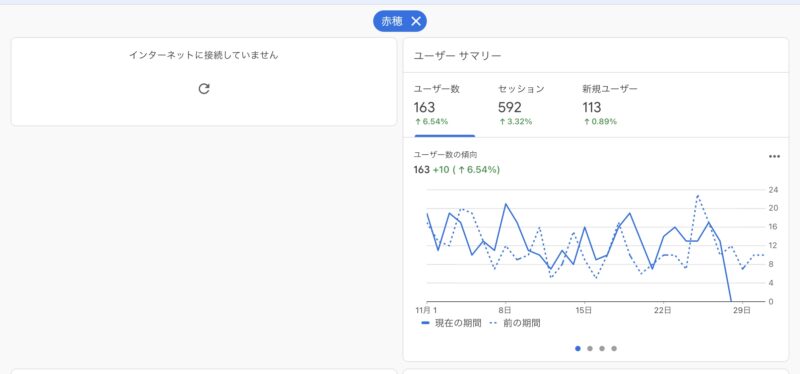Click the 6.54% increase under ユーザー数
This screenshot has width=800, height=374.
pos(431,121)
